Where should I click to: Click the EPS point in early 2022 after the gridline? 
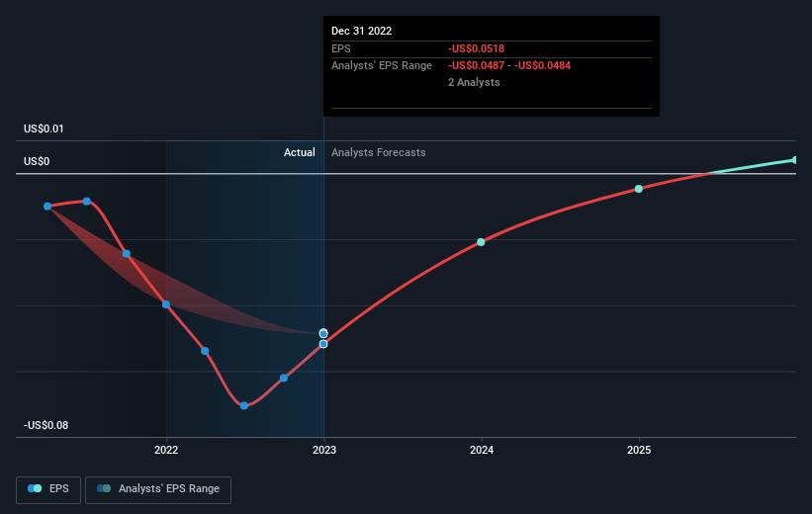[205, 351]
